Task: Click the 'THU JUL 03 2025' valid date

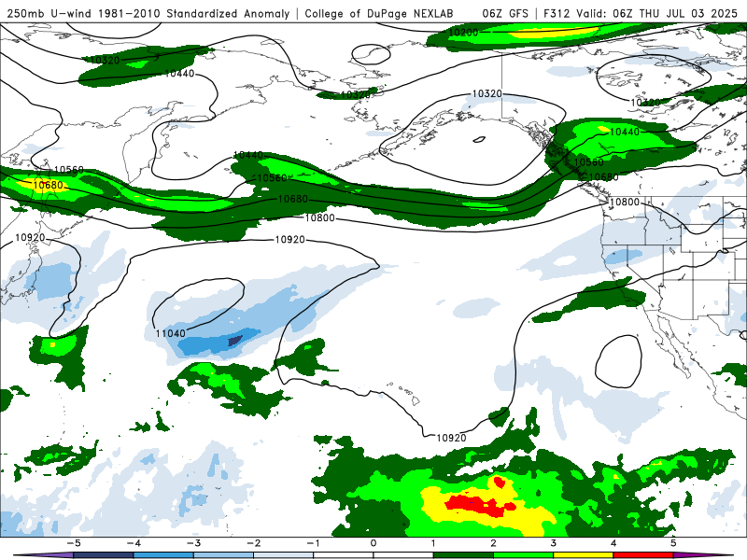Action: [x=688, y=14]
